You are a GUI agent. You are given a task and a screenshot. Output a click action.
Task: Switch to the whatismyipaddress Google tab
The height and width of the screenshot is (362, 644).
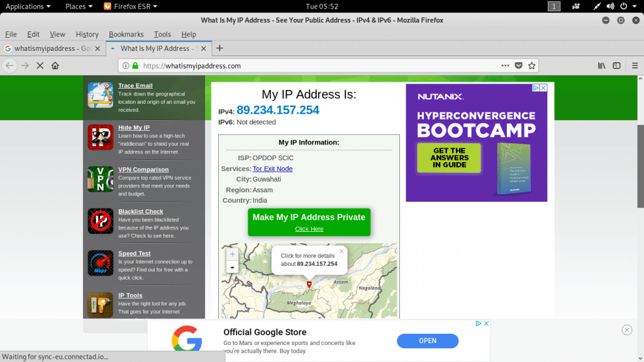pos(53,48)
